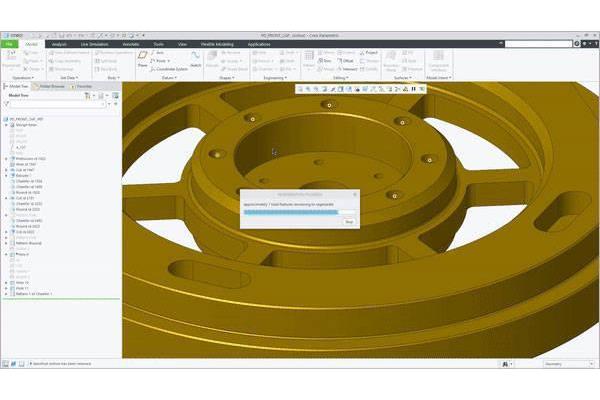The image size is (600, 400).
Task: Expand the Body group dropdown
Action: [113, 78]
